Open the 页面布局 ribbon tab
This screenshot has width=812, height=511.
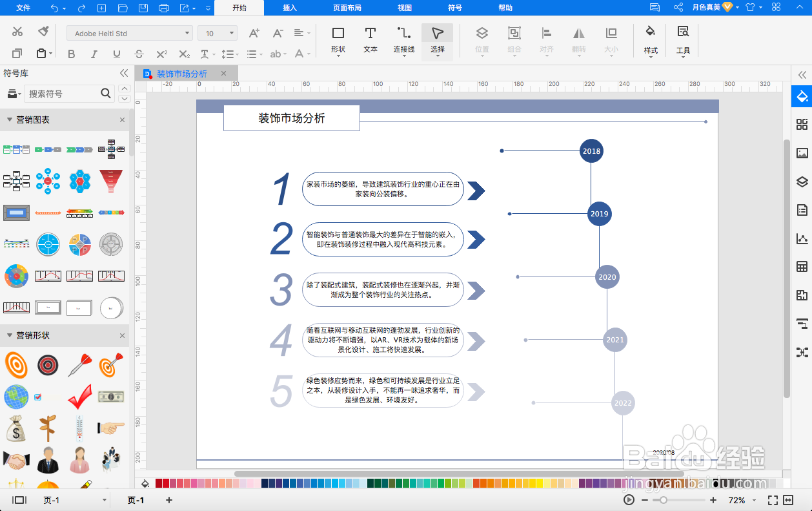(x=347, y=8)
